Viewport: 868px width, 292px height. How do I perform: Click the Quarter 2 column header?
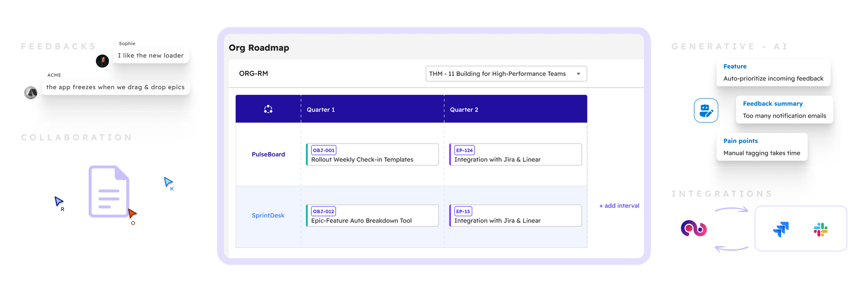pos(464,110)
